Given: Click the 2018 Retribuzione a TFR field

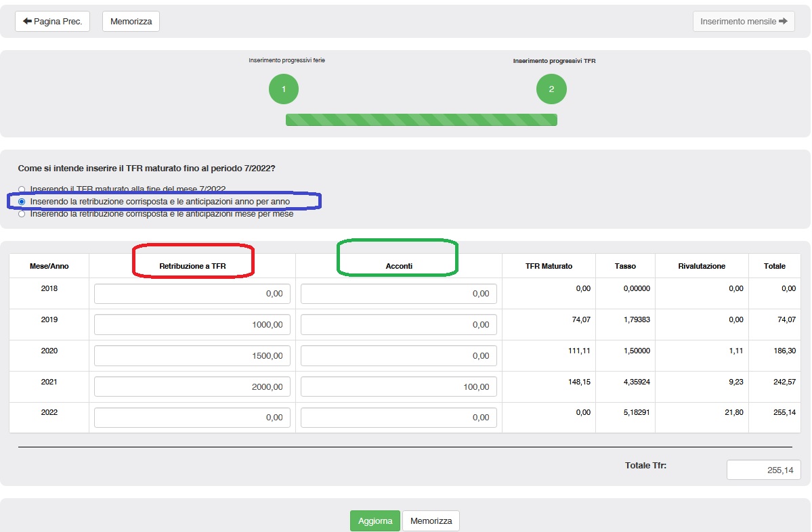Looking at the screenshot, I should coord(192,294).
